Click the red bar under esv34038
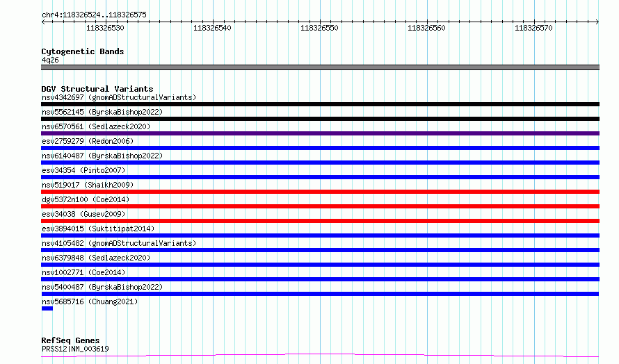This screenshot has width=619, height=364. 320,221
